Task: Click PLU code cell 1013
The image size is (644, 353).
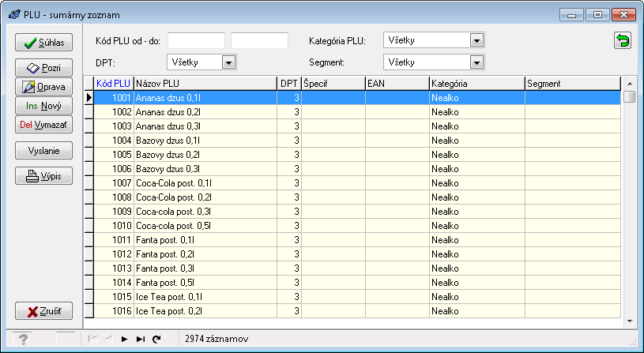Action: coord(114,269)
